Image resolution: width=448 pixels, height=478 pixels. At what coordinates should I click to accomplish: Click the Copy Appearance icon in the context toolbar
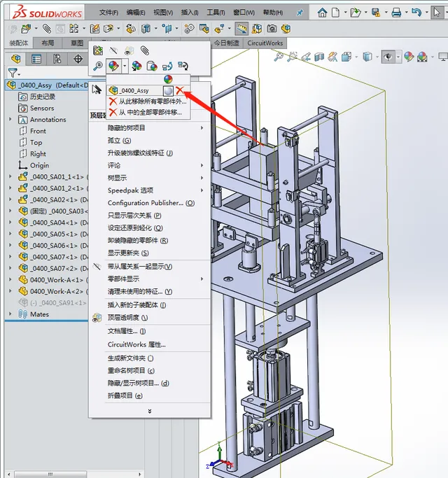pos(136,66)
